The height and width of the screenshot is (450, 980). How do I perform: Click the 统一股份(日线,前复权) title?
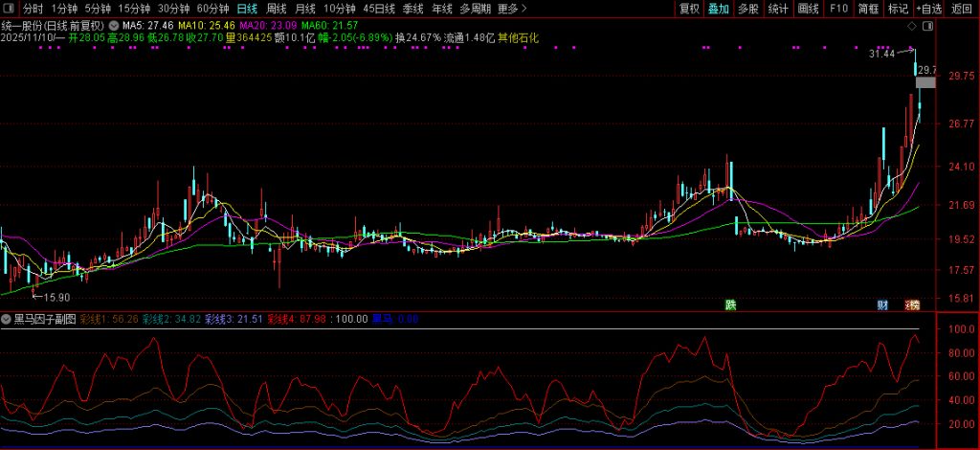(54, 26)
